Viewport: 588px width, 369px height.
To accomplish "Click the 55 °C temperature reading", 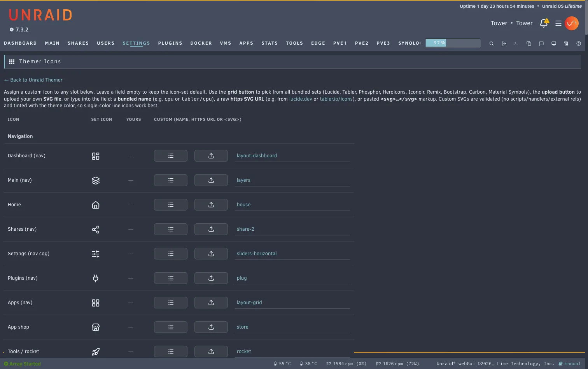I will pos(282,364).
